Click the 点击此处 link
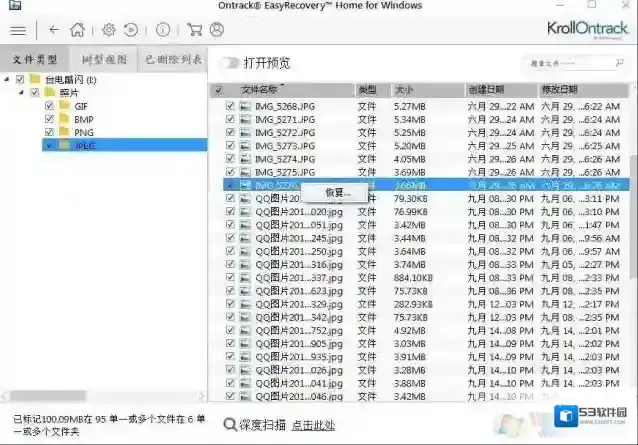 (x=314, y=425)
